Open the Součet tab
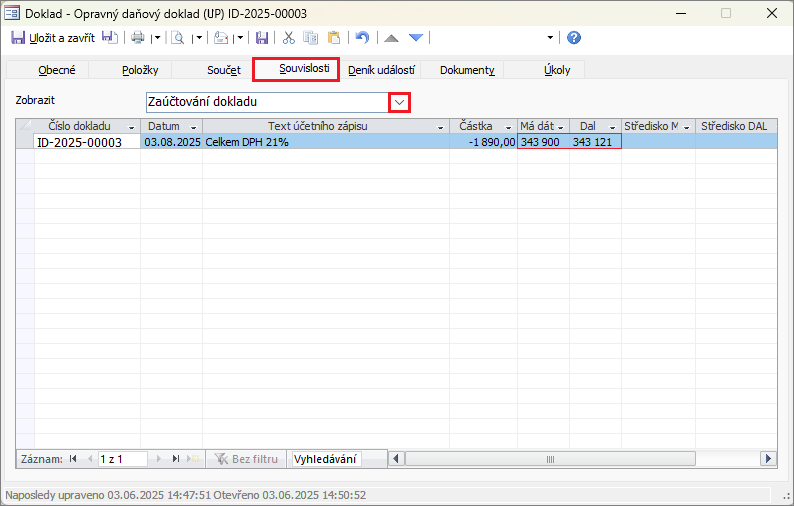 coord(224,70)
